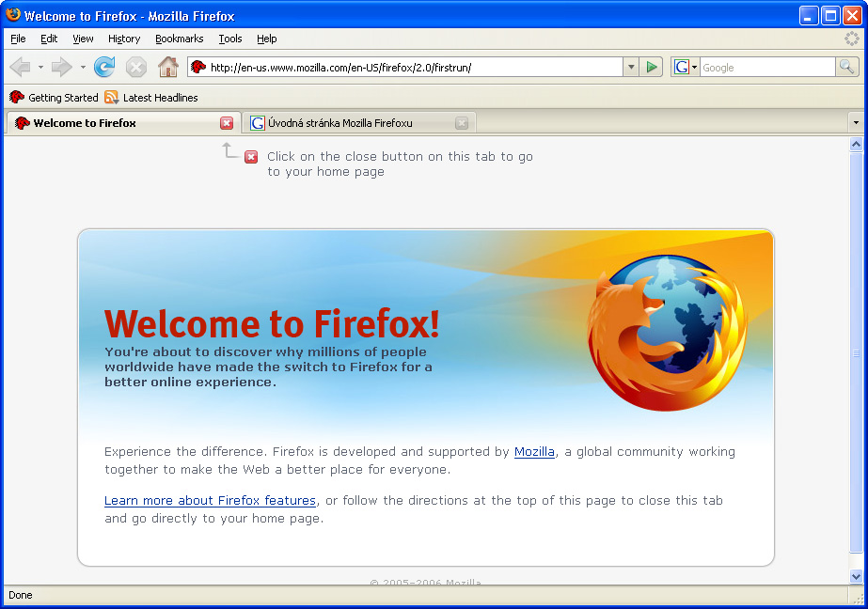Click the site favicon in the address bar
Viewport: 868px width, 609px height.
click(x=198, y=67)
